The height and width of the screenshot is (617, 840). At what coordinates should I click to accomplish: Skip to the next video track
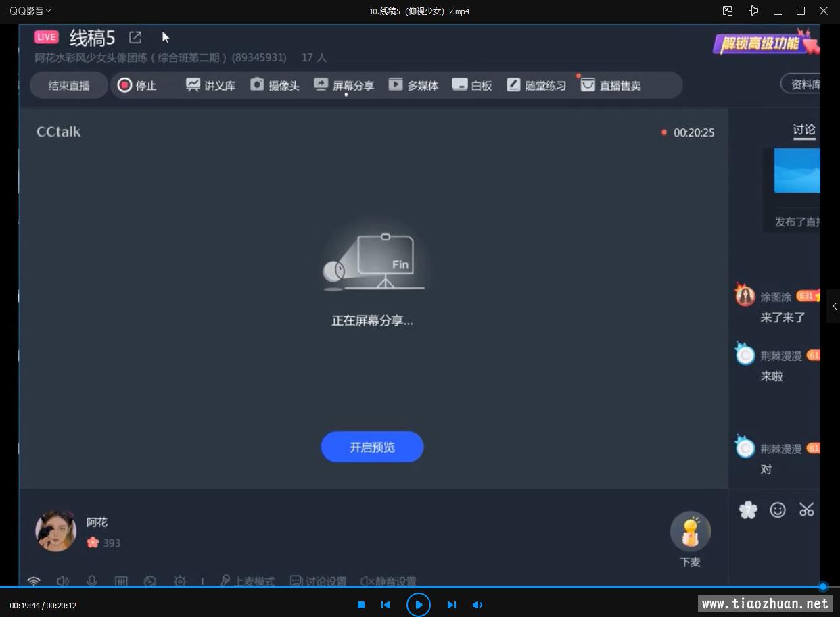click(x=451, y=605)
